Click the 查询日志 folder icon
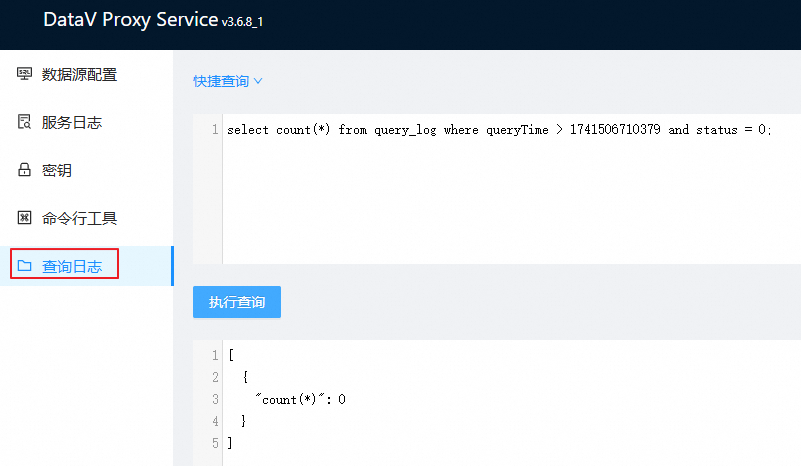Viewport: 801px width, 466px height. click(24, 266)
